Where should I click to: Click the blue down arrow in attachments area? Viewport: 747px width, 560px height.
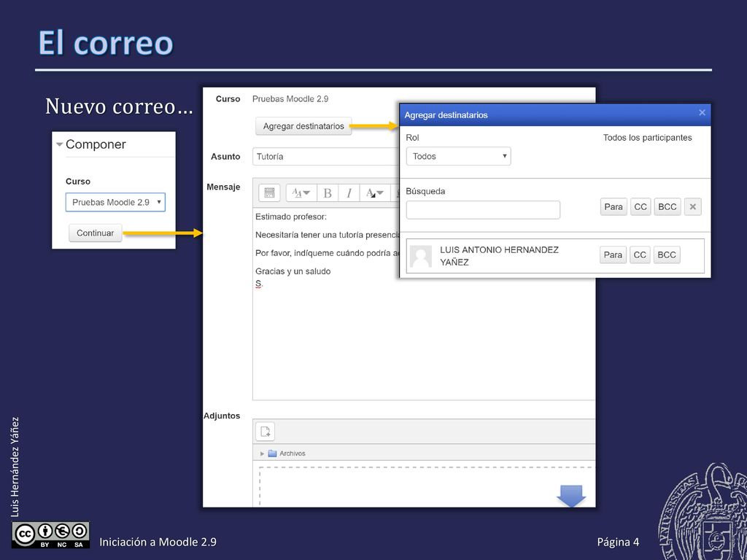571,496
